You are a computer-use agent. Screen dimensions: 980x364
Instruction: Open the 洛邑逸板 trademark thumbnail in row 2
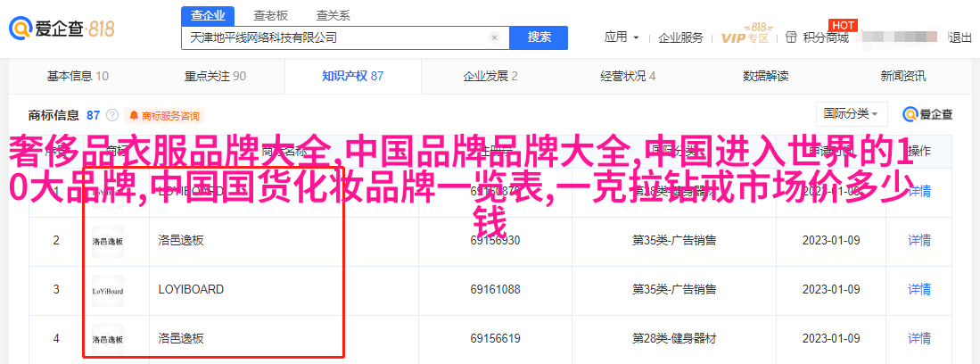(108, 240)
